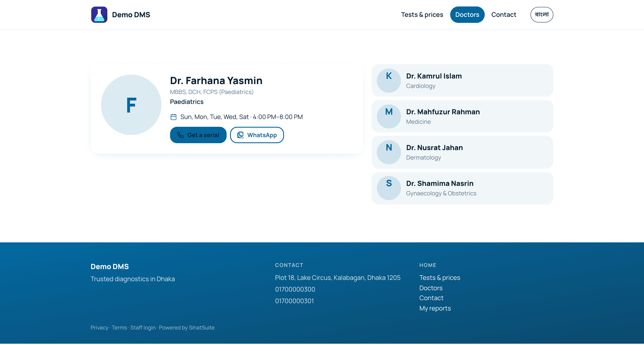Click the Contact link in the footer
Image resolution: width=644 pixels, height=345 pixels.
click(x=431, y=298)
